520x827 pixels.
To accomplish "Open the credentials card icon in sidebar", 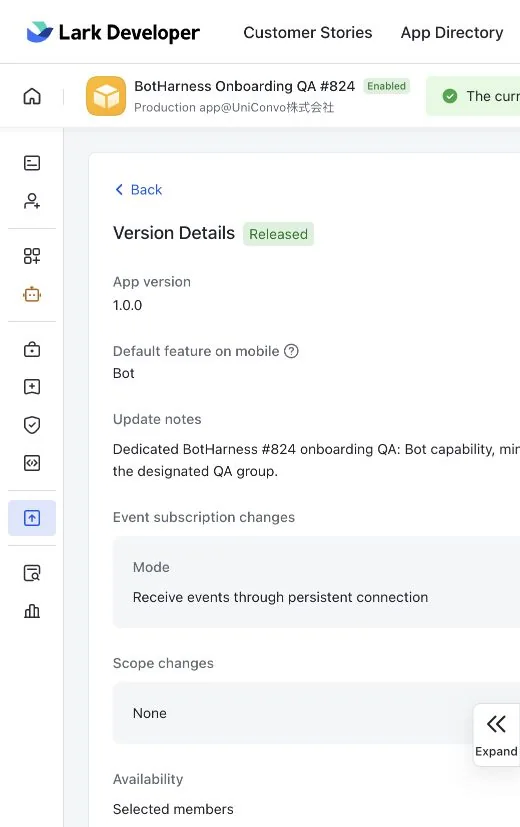I will click(32, 163).
